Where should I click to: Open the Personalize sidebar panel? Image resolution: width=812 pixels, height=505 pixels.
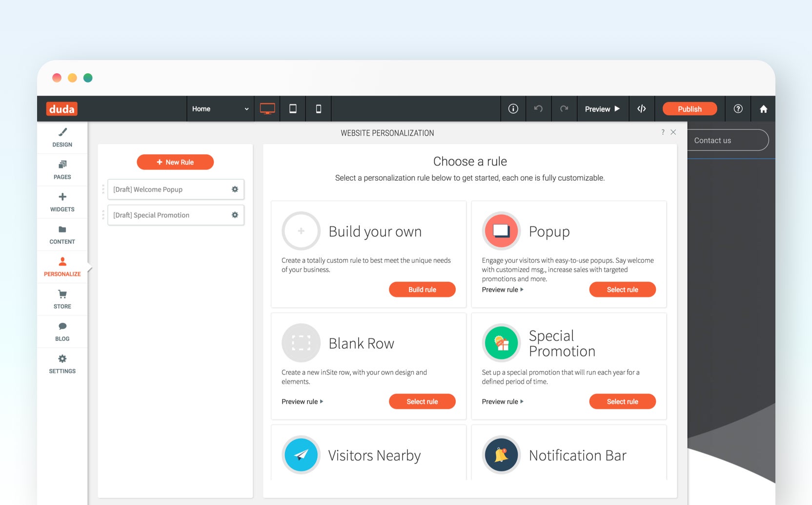(62, 267)
